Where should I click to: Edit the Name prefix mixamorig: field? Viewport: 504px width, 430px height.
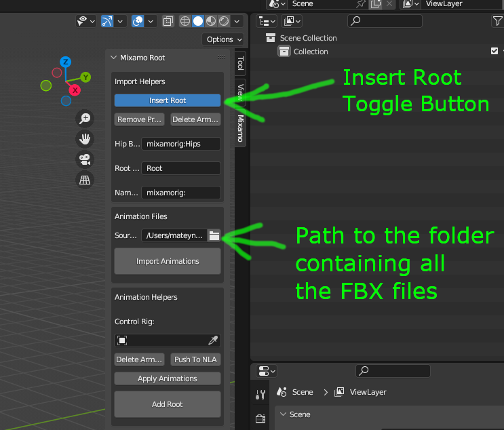pos(181,193)
